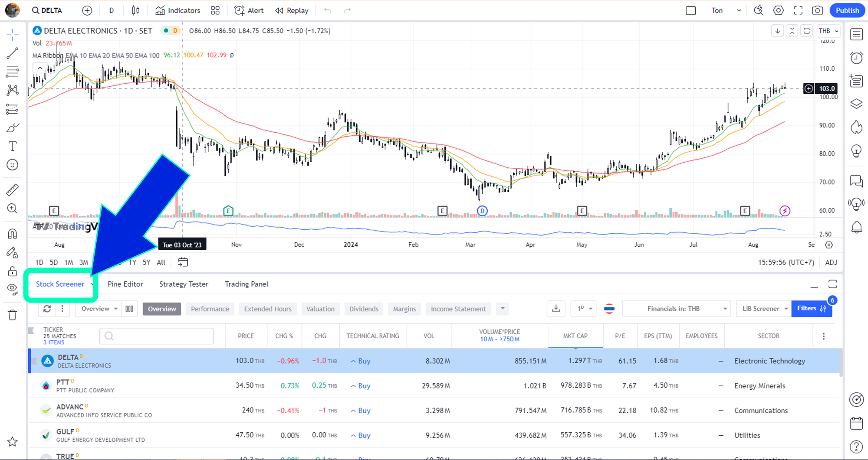Click the screener refresh icon

click(x=47, y=309)
